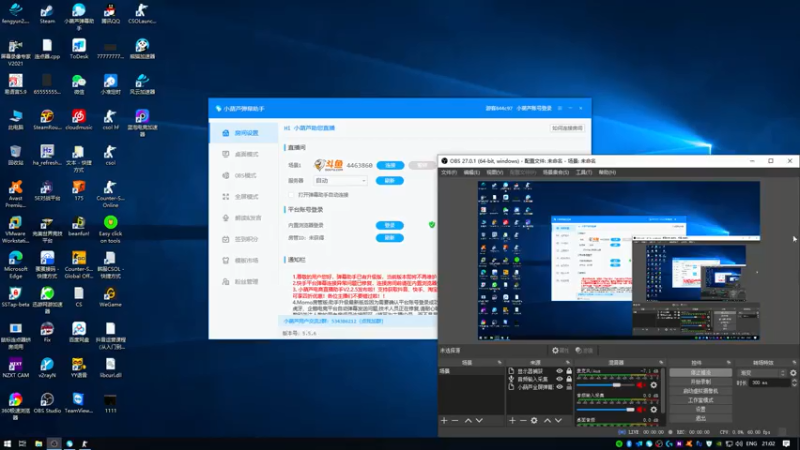The width and height of the screenshot is (800, 450).
Task: Open the Tools menu in OBS
Action: tap(584, 172)
